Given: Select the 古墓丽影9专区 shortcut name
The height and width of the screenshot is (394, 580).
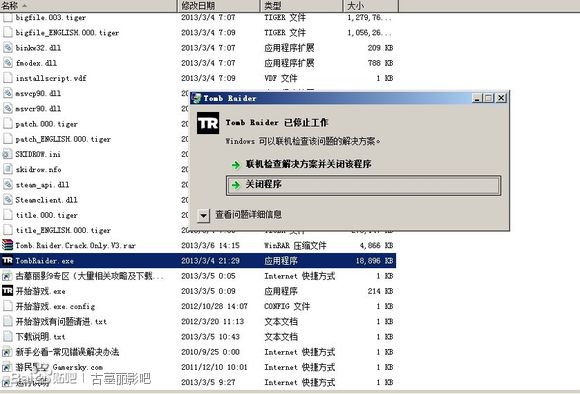Looking at the screenshot, I should click(x=89, y=276).
